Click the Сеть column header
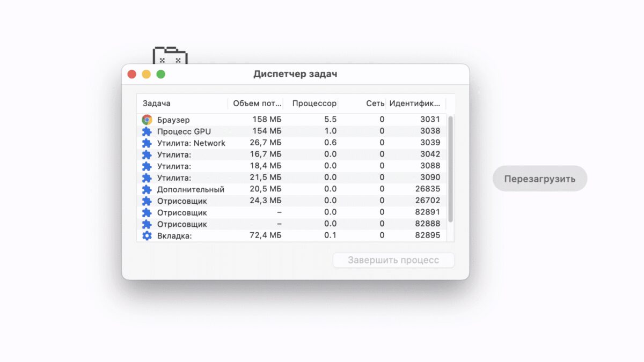This screenshot has height=362, width=644. tap(375, 104)
